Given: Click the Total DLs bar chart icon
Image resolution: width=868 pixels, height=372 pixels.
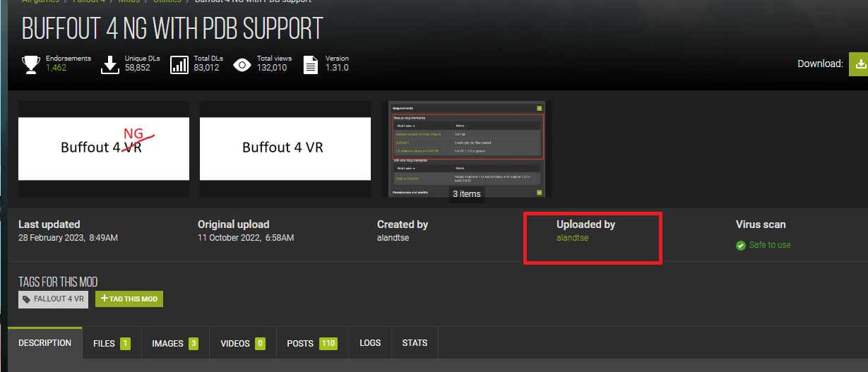Looking at the screenshot, I should click(179, 65).
